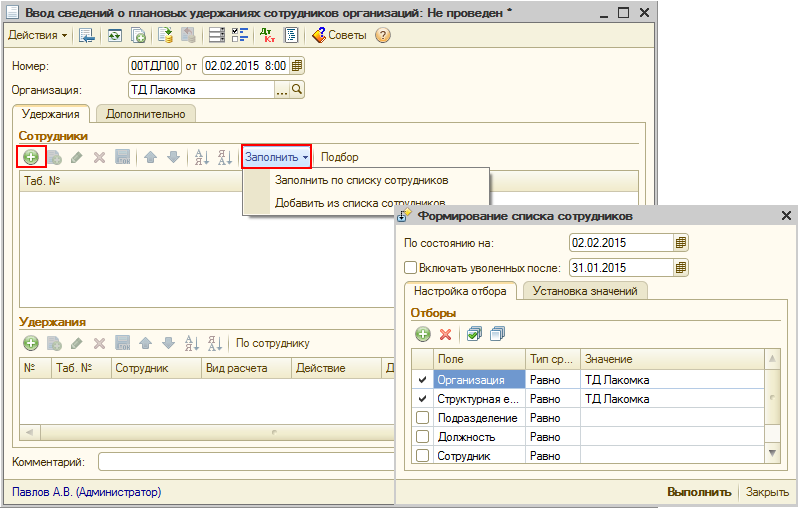Open the Действия dropdown menu
The image size is (800, 508).
pyautogui.click(x=38, y=35)
